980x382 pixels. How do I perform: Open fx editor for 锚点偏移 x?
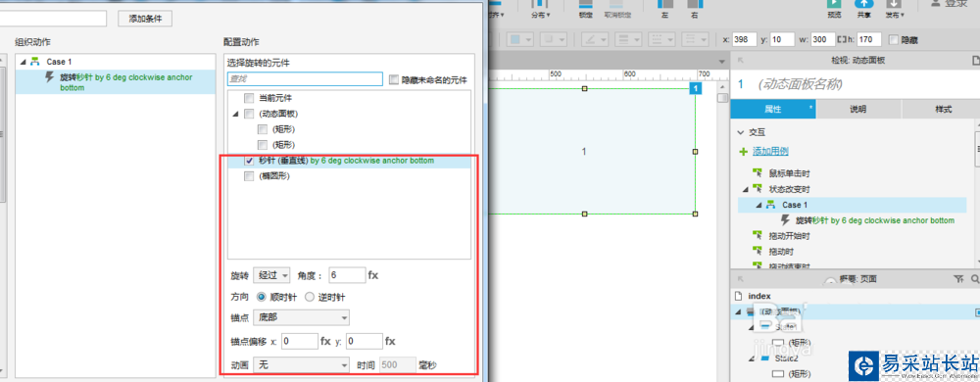325,342
